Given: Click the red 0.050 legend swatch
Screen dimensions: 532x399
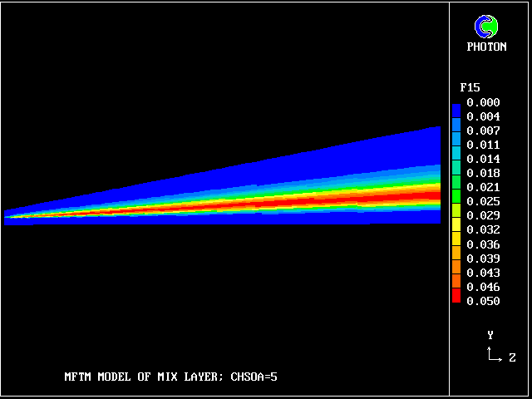Looking at the screenshot, I should click(456, 297).
